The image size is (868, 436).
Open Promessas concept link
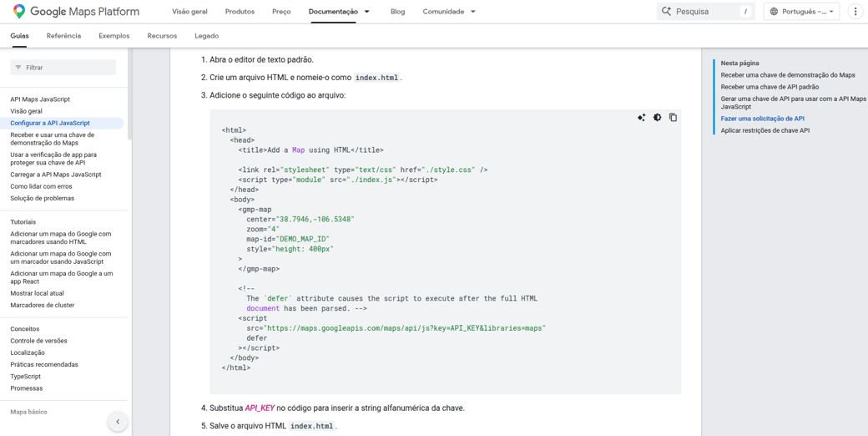pyautogui.click(x=27, y=388)
